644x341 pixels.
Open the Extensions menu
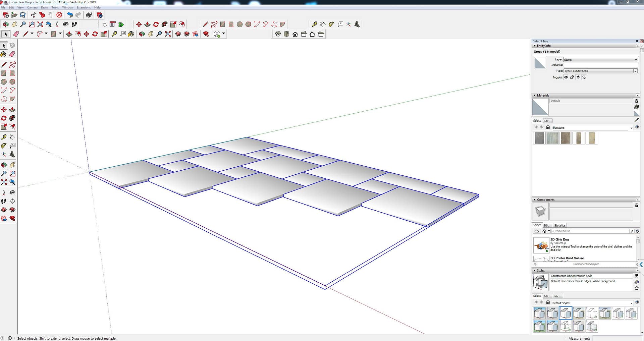pos(84,7)
